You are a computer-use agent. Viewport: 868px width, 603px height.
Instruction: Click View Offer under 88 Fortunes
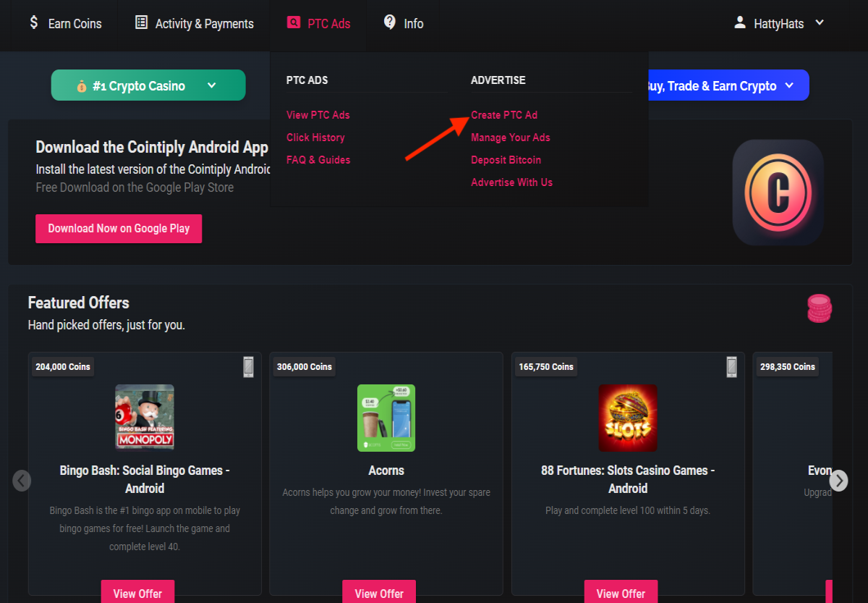click(621, 592)
